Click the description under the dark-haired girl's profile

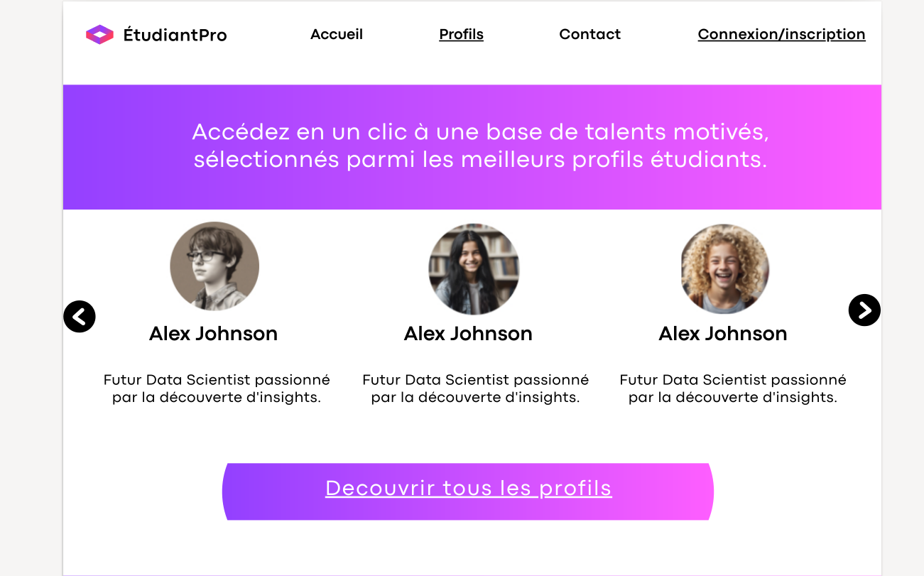tap(475, 388)
